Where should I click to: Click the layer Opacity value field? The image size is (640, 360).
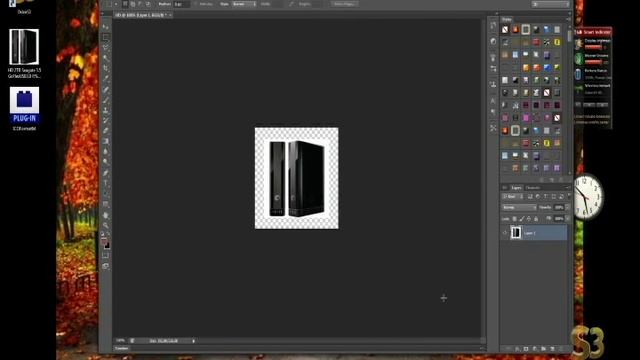point(559,208)
